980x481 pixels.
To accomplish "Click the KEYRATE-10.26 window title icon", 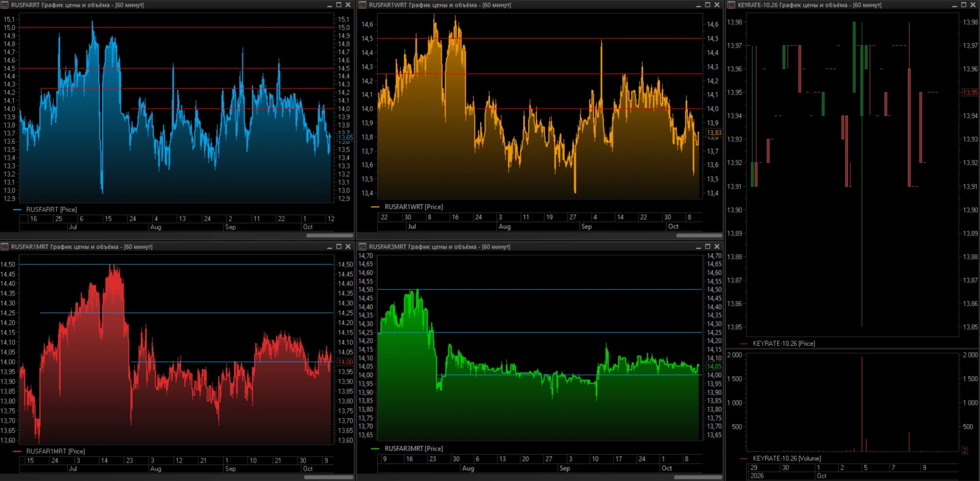I will pyautogui.click(x=731, y=5).
